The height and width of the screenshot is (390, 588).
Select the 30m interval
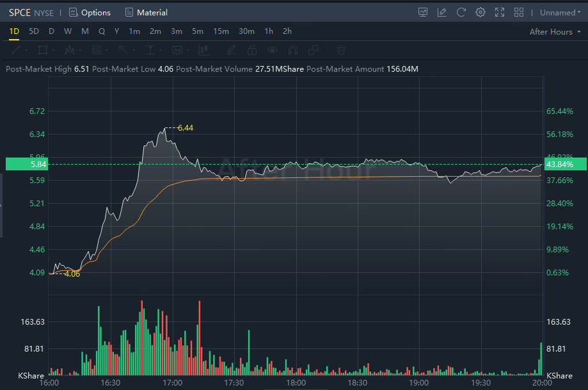(x=246, y=31)
